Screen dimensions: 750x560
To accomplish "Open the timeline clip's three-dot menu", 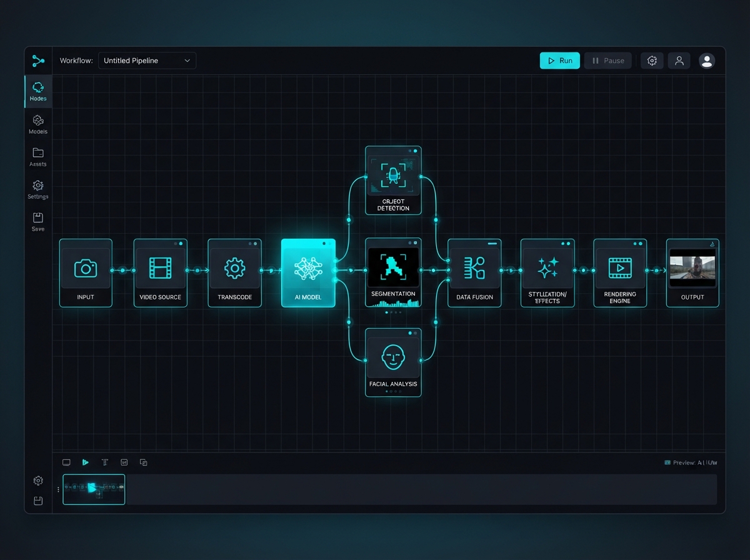I will click(58, 490).
